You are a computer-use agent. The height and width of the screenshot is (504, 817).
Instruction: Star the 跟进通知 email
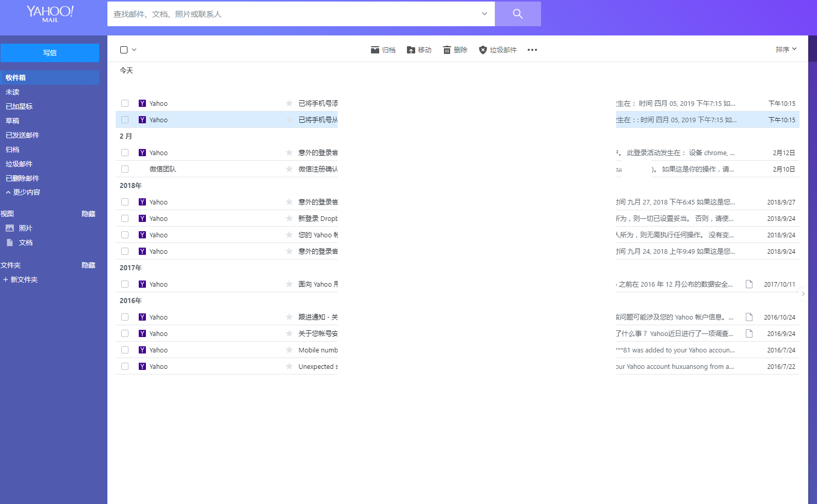[289, 317]
